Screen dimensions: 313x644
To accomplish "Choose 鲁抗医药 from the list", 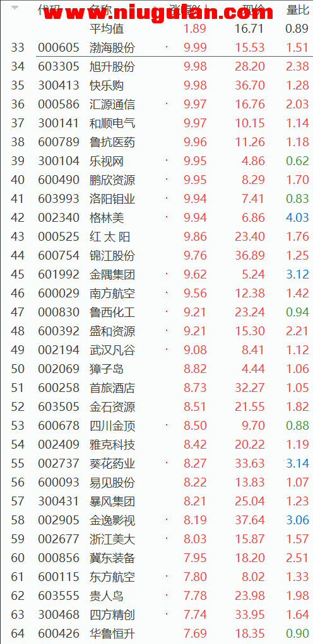I will (x=112, y=142).
